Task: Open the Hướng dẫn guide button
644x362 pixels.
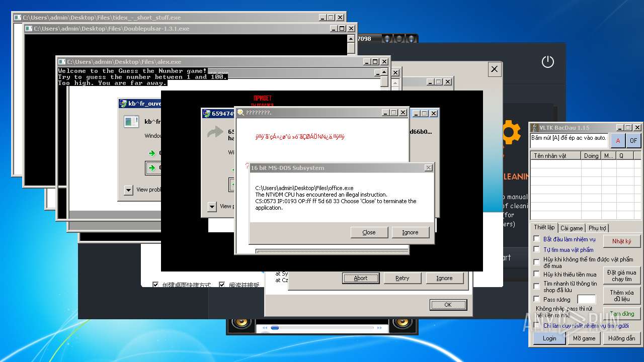Action: coord(622,338)
